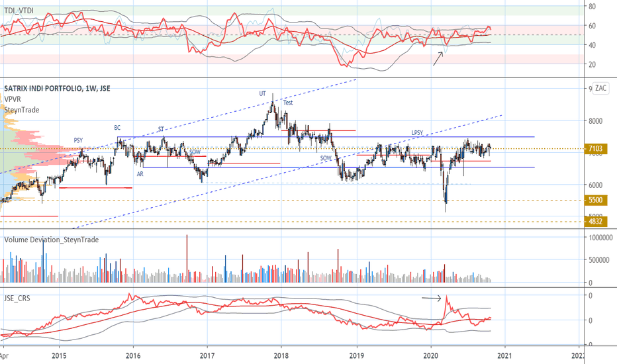Click the 40 level on TDI scale
The image size is (617, 364).
click(x=593, y=45)
